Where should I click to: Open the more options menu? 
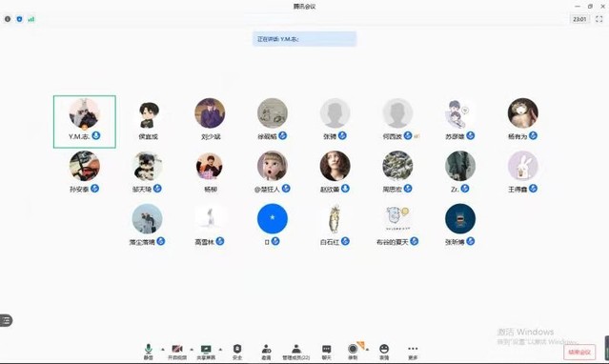(x=413, y=352)
